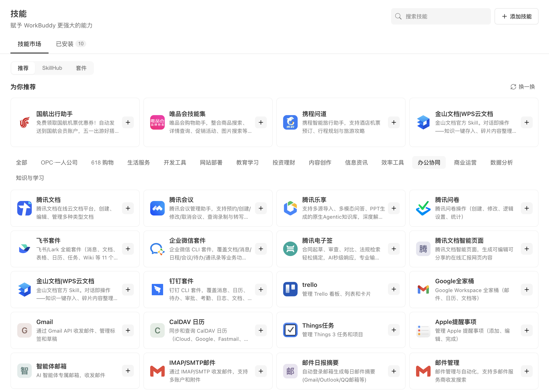Click the 邮件管理 red M icon
Image resolution: width=549 pixels, height=392 pixels.
[x=423, y=371]
